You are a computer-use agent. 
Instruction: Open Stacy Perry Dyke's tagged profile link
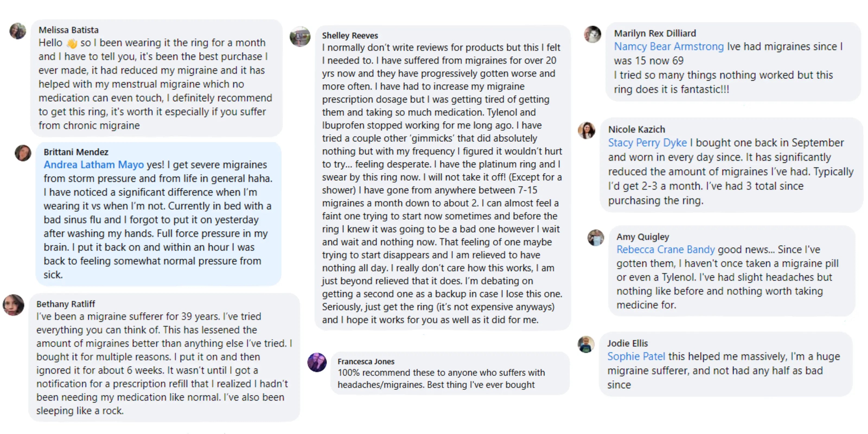(647, 143)
